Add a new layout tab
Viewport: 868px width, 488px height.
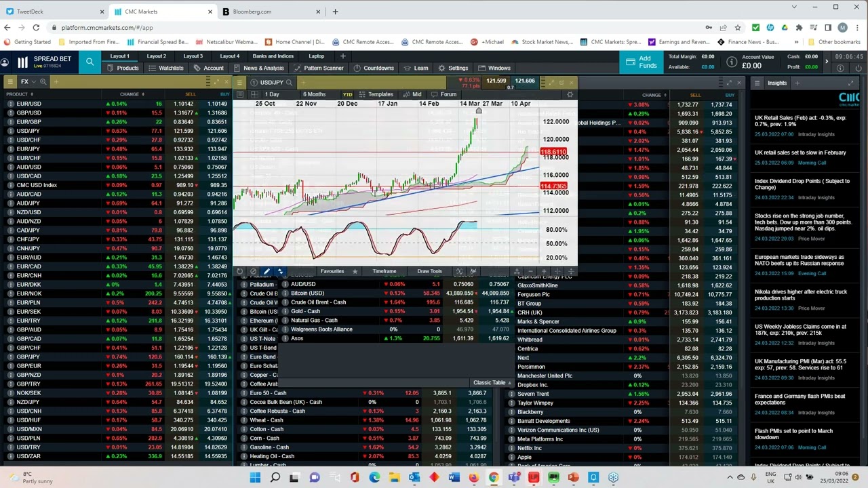[x=343, y=56]
